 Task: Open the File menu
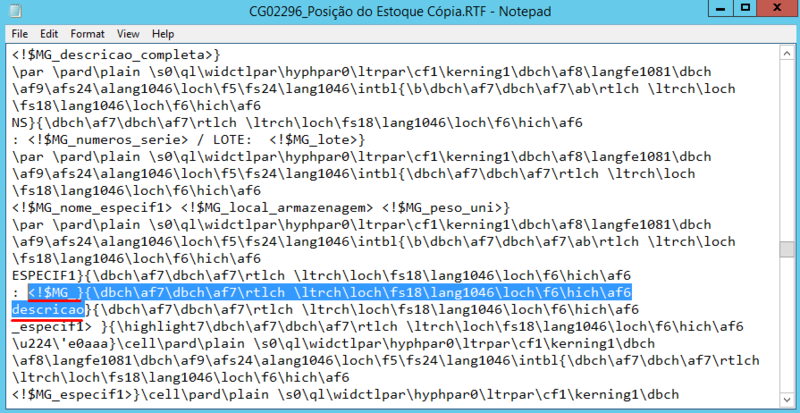tap(19, 34)
